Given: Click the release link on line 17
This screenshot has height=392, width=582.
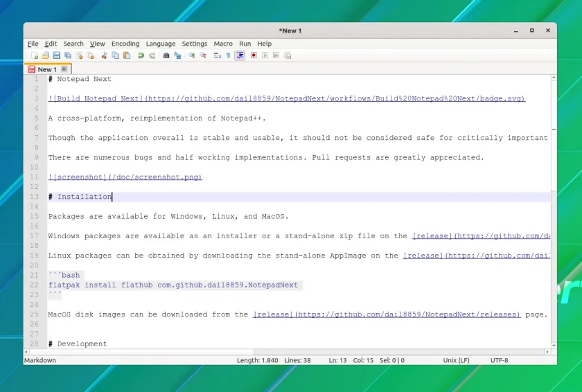Looking at the screenshot, I should pos(481,236).
